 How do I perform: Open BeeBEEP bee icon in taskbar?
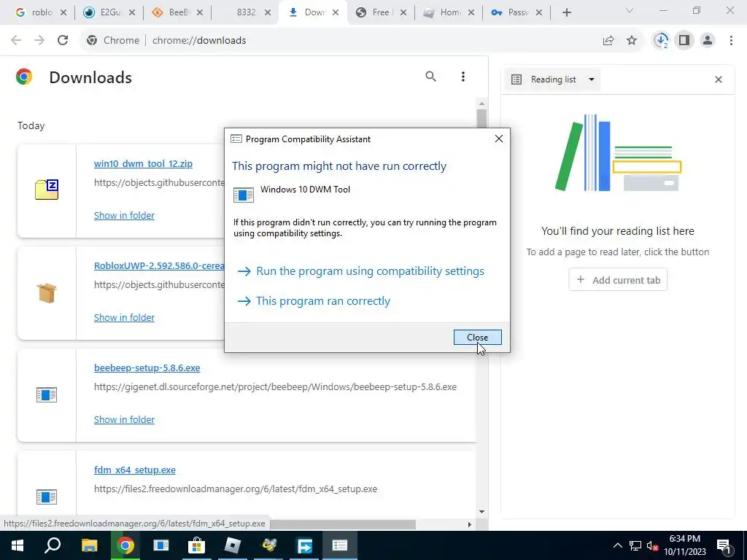point(268,545)
